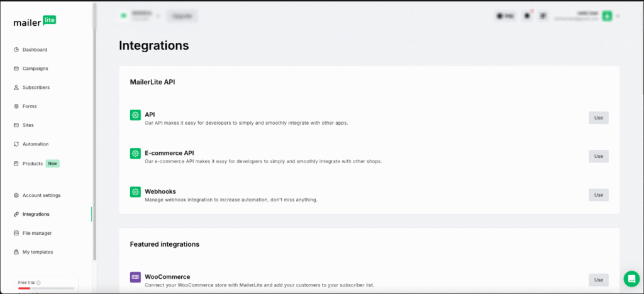Click Use button next to WooCommerce
644x294 pixels.
point(598,280)
